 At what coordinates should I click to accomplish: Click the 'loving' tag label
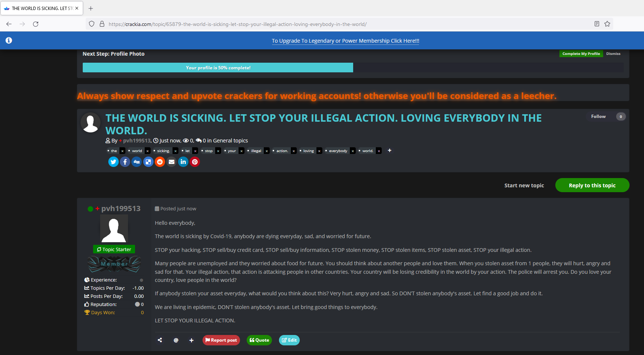click(x=308, y=151)
